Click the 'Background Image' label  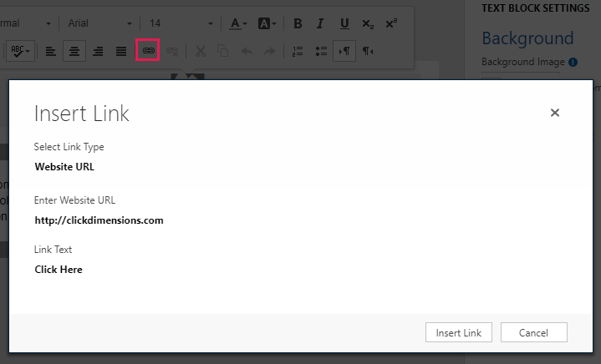522,62
